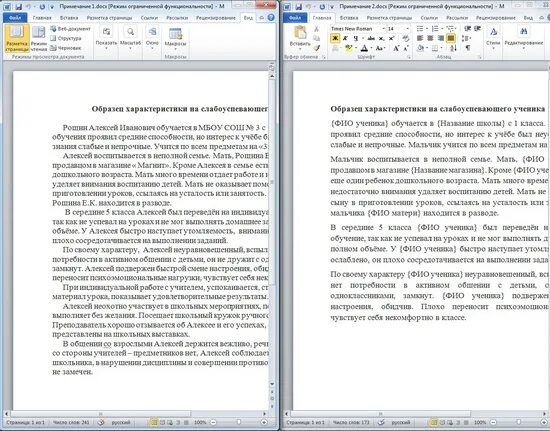Click zoom out minus in left window
This screenshot has width=550, height=431.
(213, 423)
